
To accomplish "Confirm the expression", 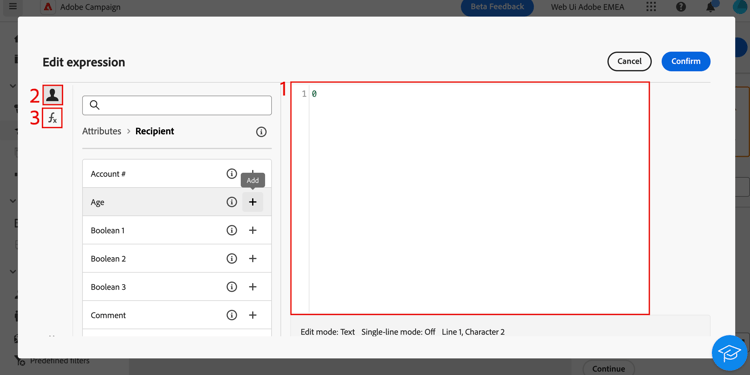I will click(686, 61).
